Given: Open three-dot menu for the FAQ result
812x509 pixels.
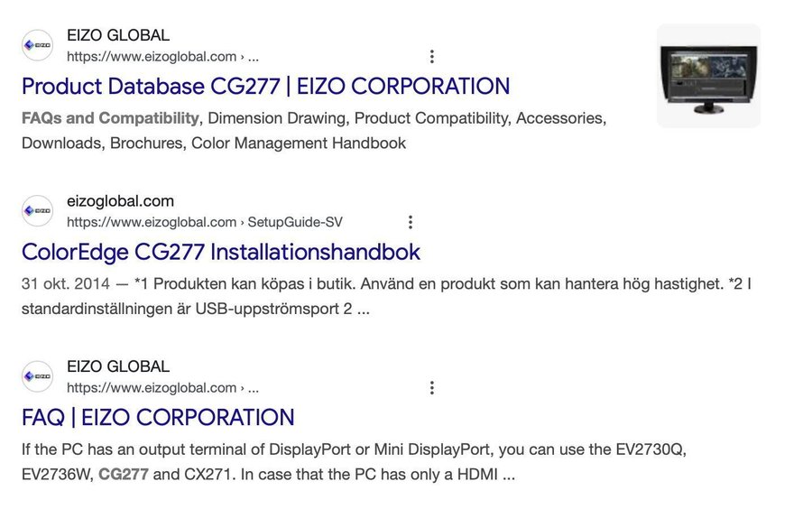Looking at the screenshot, I should tap(432, 388).
